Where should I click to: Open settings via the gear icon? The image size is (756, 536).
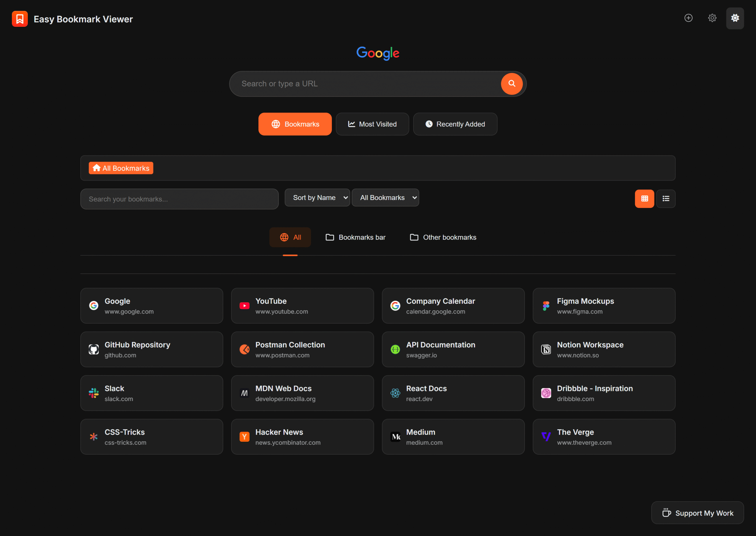[712, 18]
